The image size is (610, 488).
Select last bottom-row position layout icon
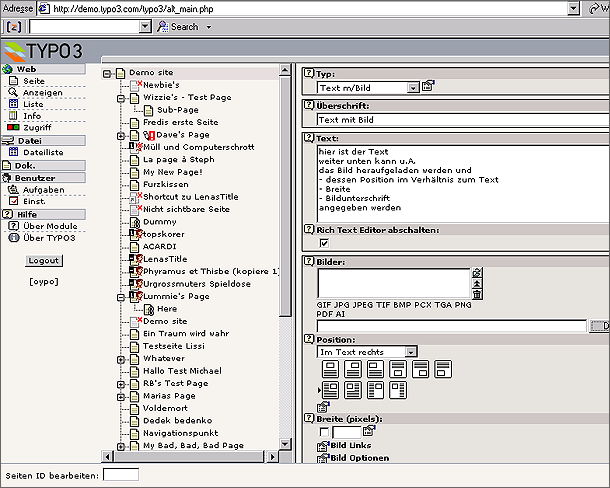click(398, 390)
